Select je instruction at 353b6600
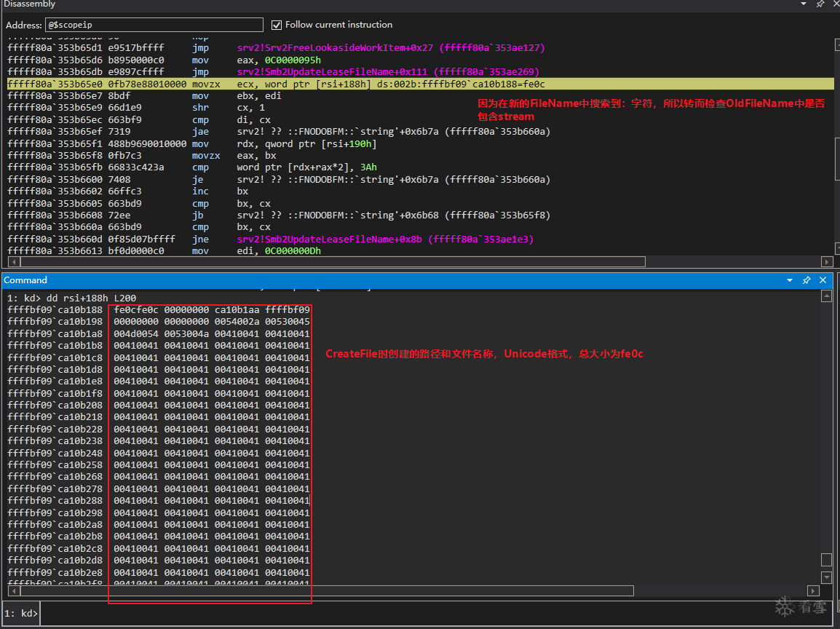The height and width of the screenshot is (629, 840). coord(279,180)
